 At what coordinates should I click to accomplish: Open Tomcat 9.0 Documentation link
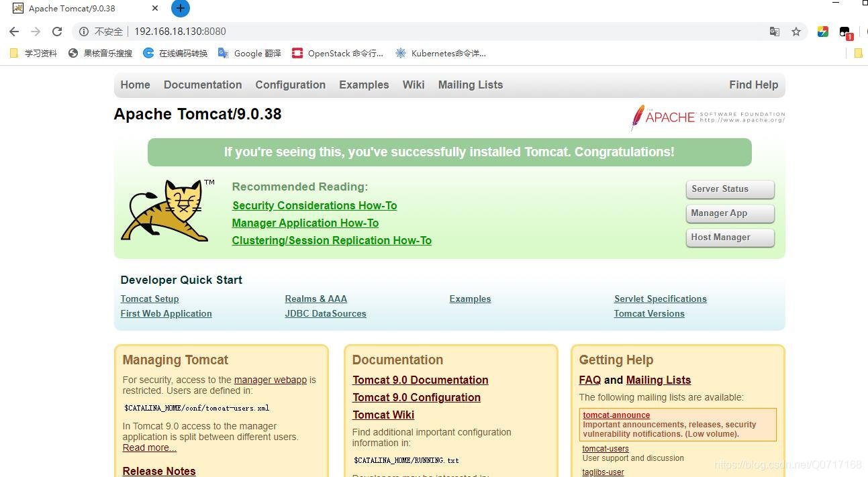(x=420, y=380)
